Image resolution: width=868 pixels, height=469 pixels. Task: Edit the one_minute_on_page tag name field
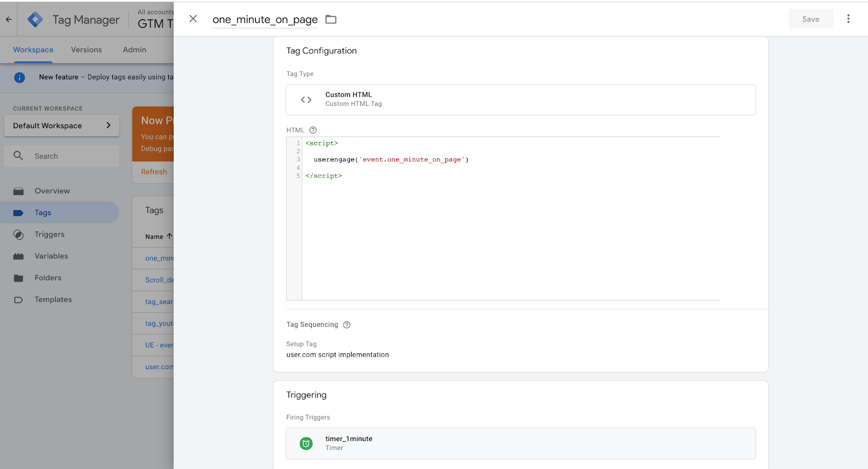[x=265, y=20]
